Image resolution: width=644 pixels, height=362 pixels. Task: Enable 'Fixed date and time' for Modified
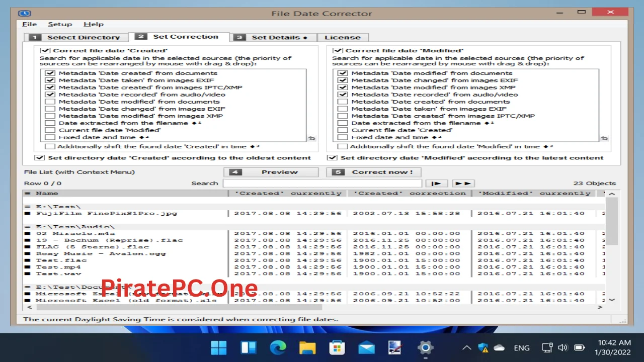point(343,137)
